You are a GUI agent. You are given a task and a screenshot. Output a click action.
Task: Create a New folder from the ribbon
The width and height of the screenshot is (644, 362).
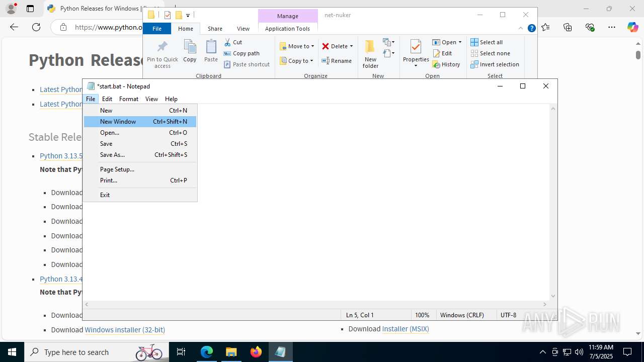[370, 54]
